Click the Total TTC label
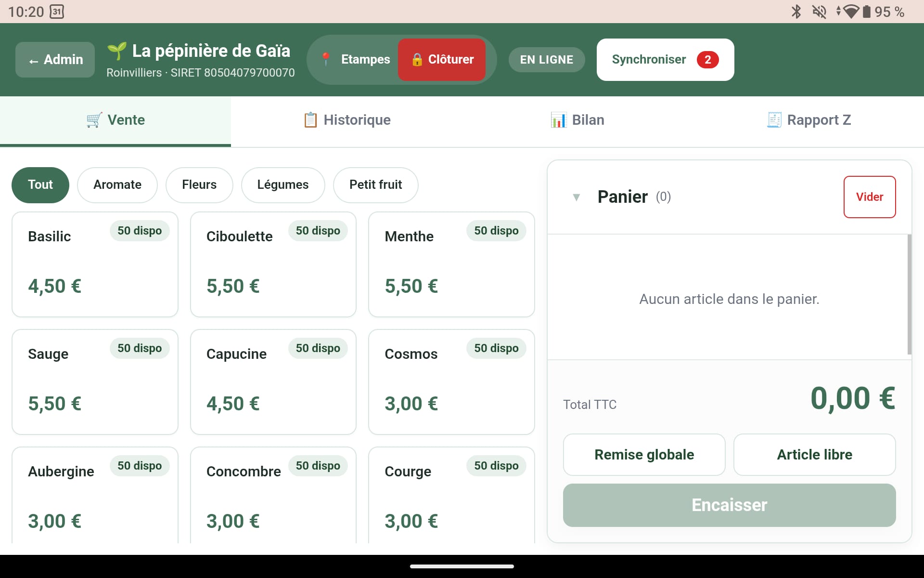 click(590, 405)
